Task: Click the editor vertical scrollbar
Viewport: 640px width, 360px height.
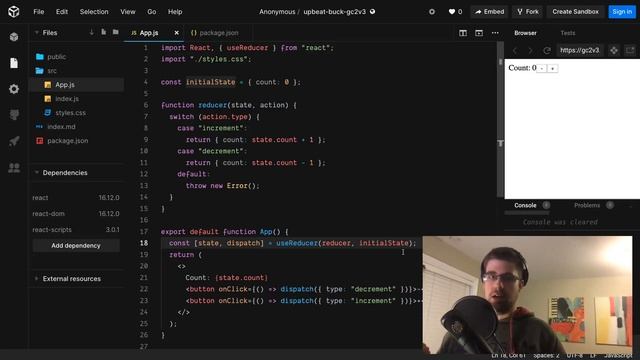Action: click(500, 120)
